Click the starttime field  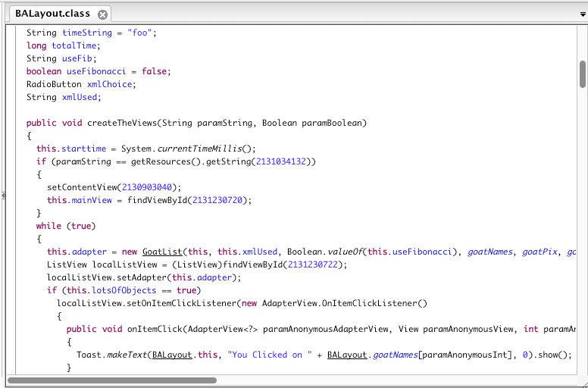84,149
